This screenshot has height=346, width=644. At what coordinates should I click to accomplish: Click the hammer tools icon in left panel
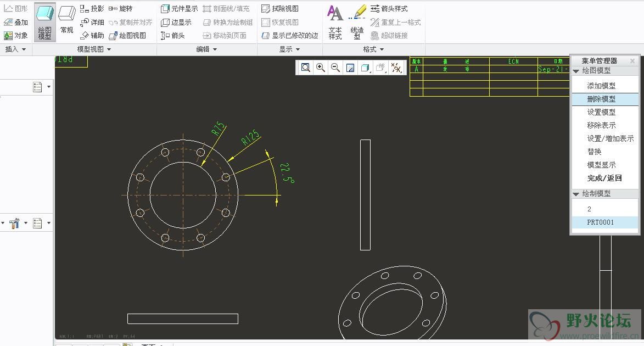click(14, 223)
